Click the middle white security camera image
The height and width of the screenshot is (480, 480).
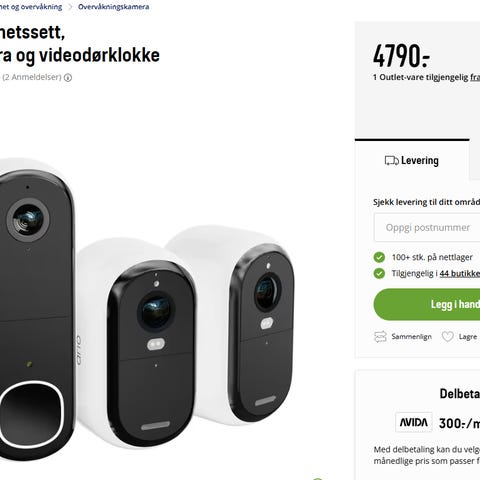point(137,343)
